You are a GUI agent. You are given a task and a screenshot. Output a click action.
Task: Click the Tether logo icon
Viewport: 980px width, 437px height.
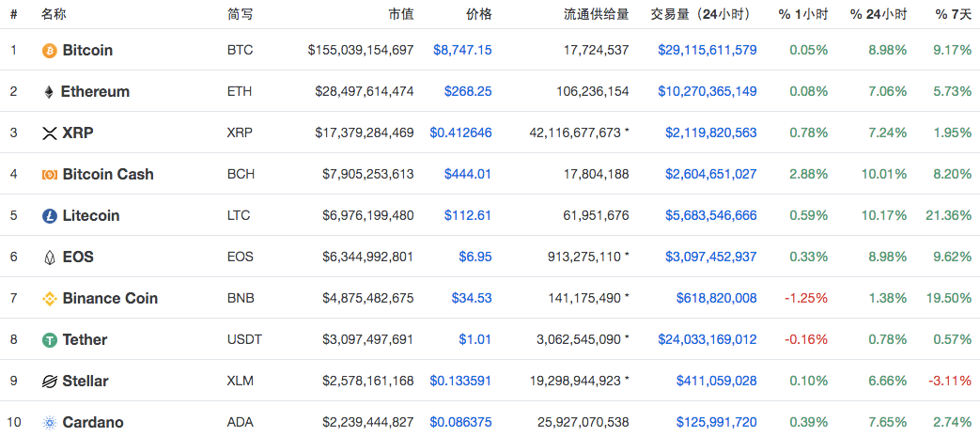[50, 340]
